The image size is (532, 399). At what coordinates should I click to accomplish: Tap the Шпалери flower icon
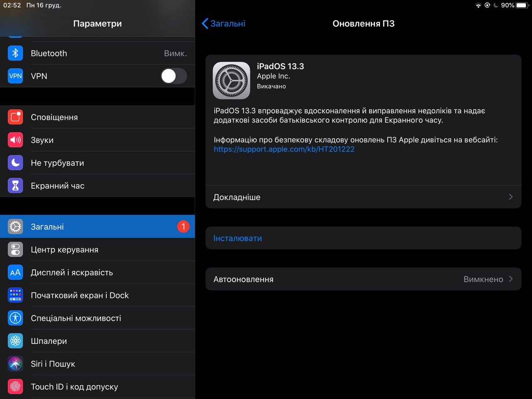(x=15, y=341)
